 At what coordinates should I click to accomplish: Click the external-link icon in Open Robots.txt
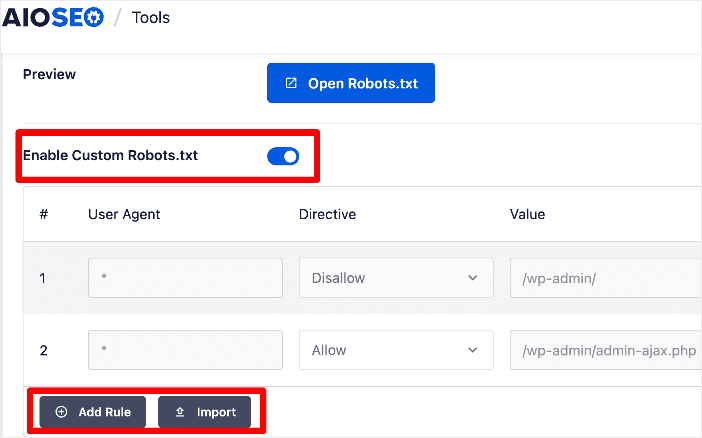coord(291,83)
